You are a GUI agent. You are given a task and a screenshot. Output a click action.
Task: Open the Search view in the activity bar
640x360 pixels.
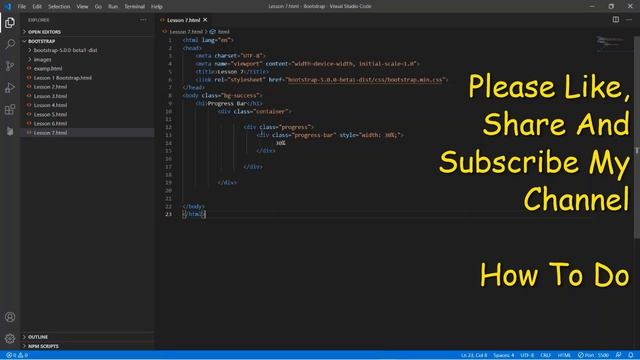[10, 44]
